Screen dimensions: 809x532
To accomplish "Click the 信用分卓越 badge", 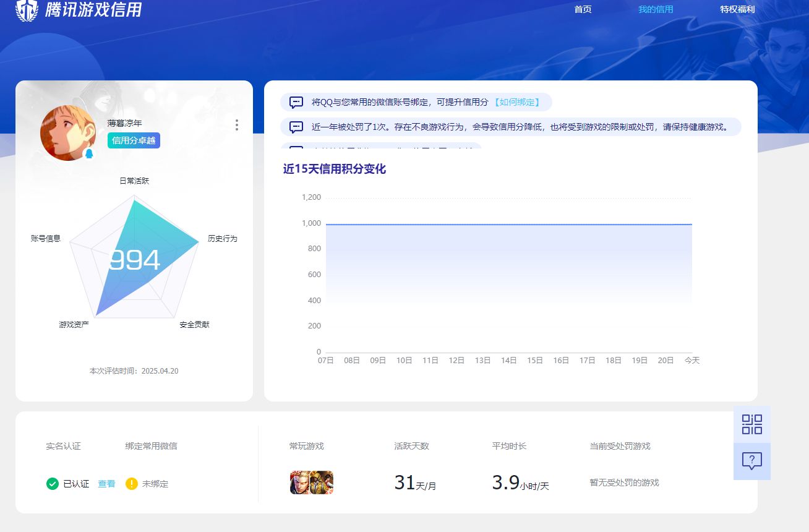I will (134, 140).
